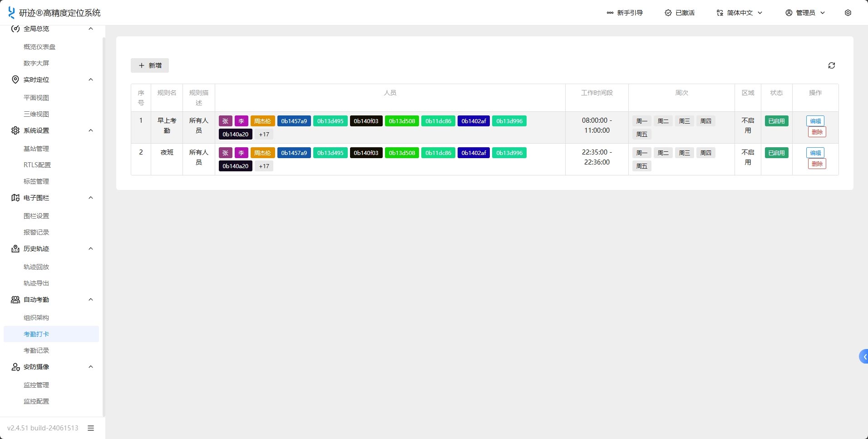Toggle the sidebar collapse hamburger icon
The width and height of the screenshot is (868, 439).
(x=91, y=428)
